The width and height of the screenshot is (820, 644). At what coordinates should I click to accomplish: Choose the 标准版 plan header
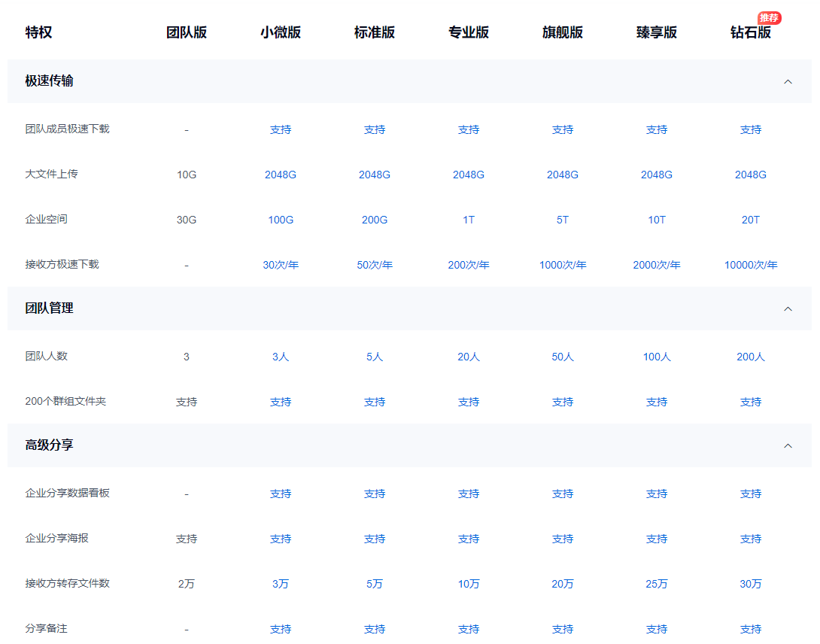coord(375,32)
